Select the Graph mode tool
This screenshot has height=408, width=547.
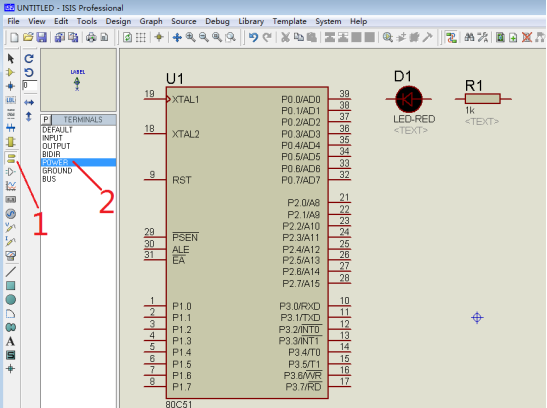(11, 186)
